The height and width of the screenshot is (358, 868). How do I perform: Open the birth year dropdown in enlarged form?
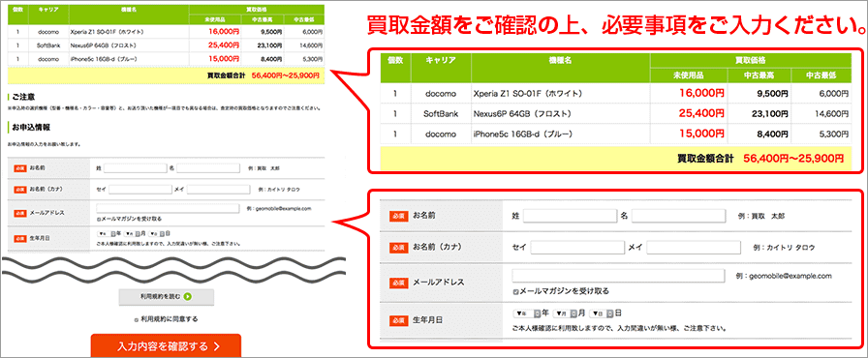(x=528, y=313)
